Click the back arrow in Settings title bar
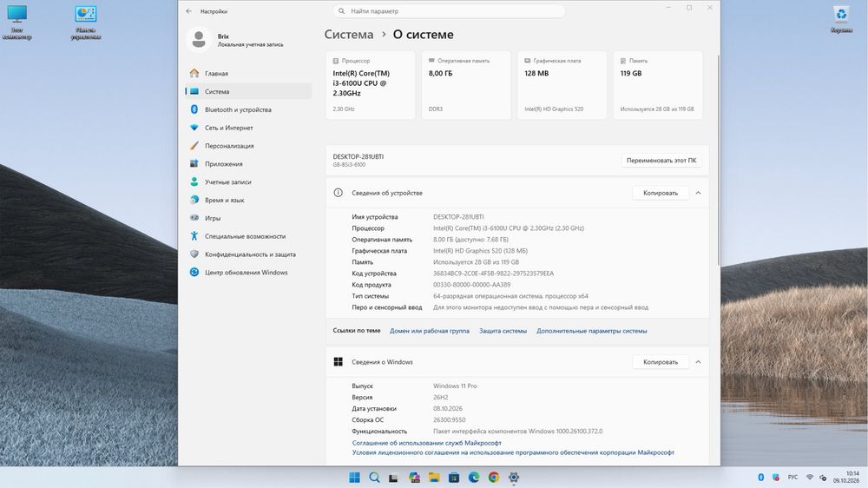The height and width of the screenshot is (488, 868). 189,11
